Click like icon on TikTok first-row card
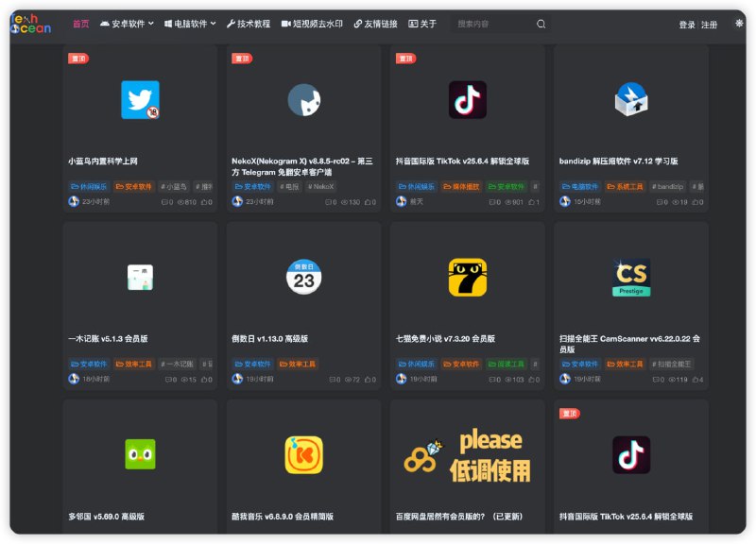Image resolution: width=756 pixels, height=544 pixels. 531,202
